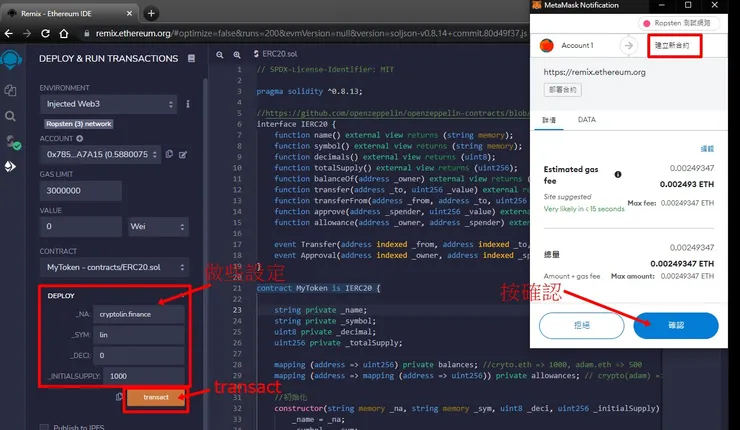
Task: Open value unit dropdown Wei
Action: [x=158, y=227]
